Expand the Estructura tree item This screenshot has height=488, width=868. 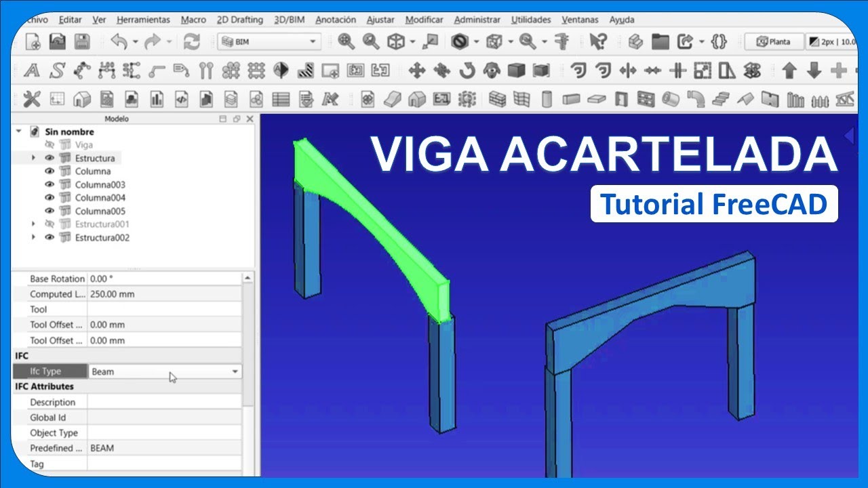pyautogui.click(x=33, y=158)
